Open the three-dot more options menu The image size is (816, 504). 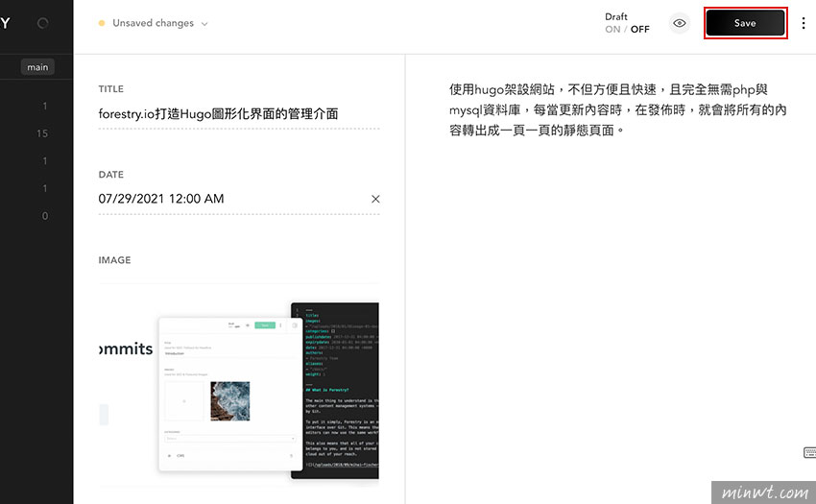[x=804, y=23]
